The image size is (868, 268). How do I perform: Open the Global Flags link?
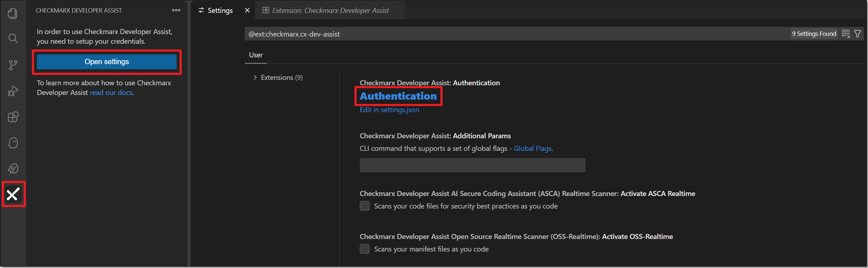click(533, 148)
